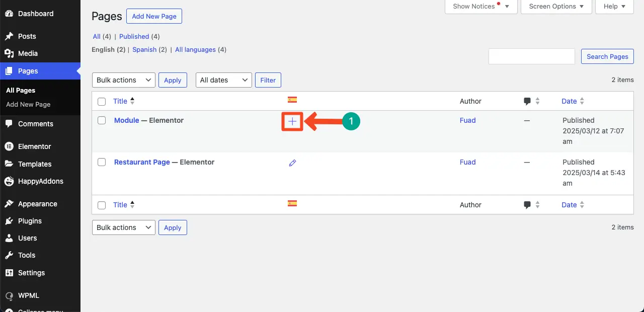Click the Filter button
Image resolution: width=644 pixels, height=312 pixels.
[x=268, y=80]
